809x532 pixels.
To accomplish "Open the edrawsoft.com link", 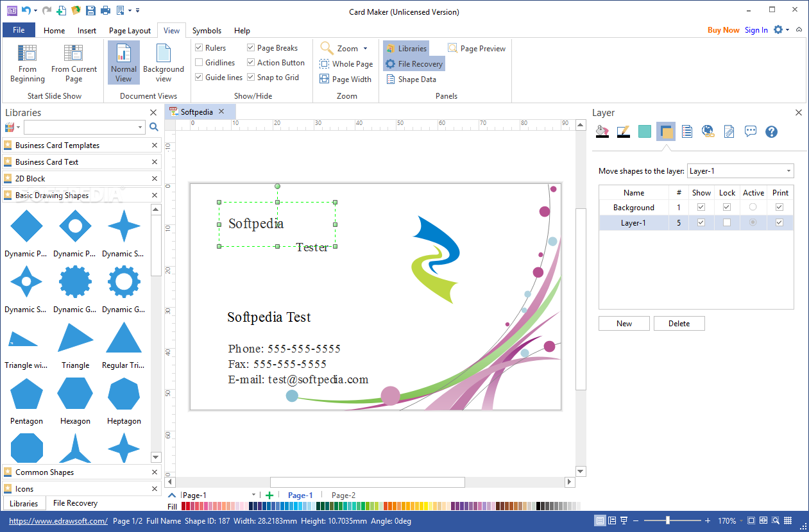I will point(58,521).
